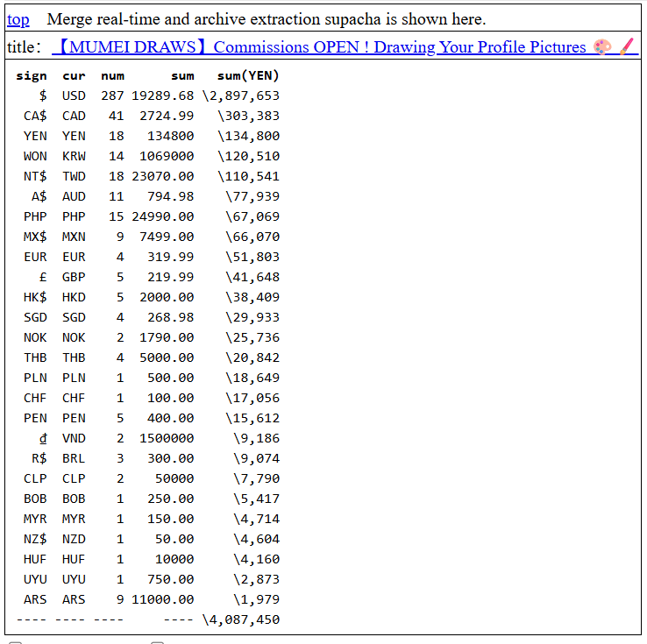The height and width of the screenshot is (644, 647).
Task: Click the HK$ sign cell
Action: [x=35, y=297]
